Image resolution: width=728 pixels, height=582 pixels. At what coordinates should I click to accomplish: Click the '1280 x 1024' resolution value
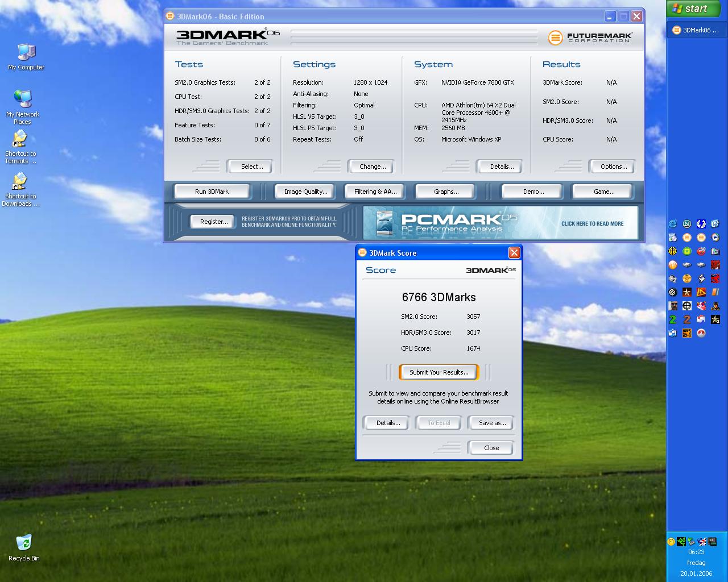point(370,82)
